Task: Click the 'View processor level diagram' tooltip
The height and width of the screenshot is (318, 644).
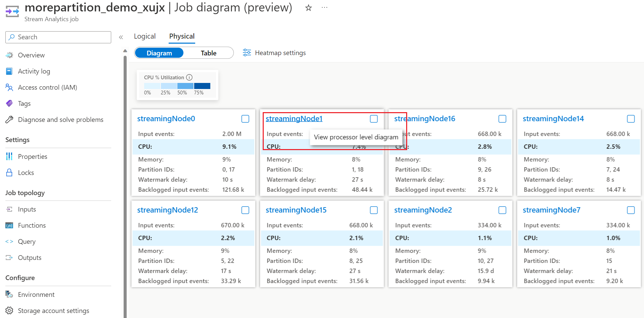Action: coord(356,137)
